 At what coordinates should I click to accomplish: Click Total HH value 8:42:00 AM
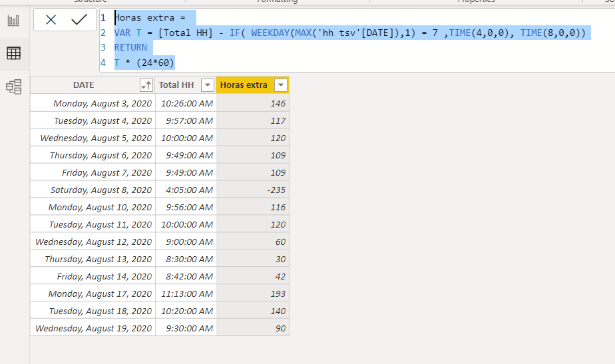[186, 276]
